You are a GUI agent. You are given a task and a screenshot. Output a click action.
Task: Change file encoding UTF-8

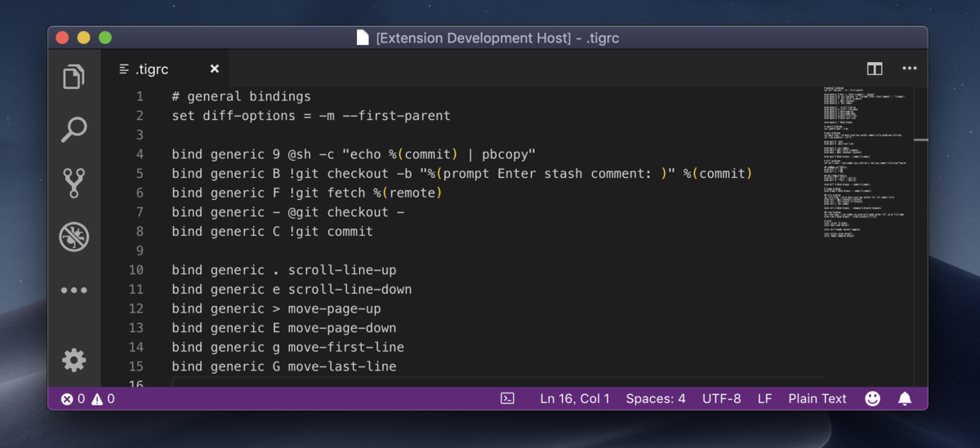[722, 399]
